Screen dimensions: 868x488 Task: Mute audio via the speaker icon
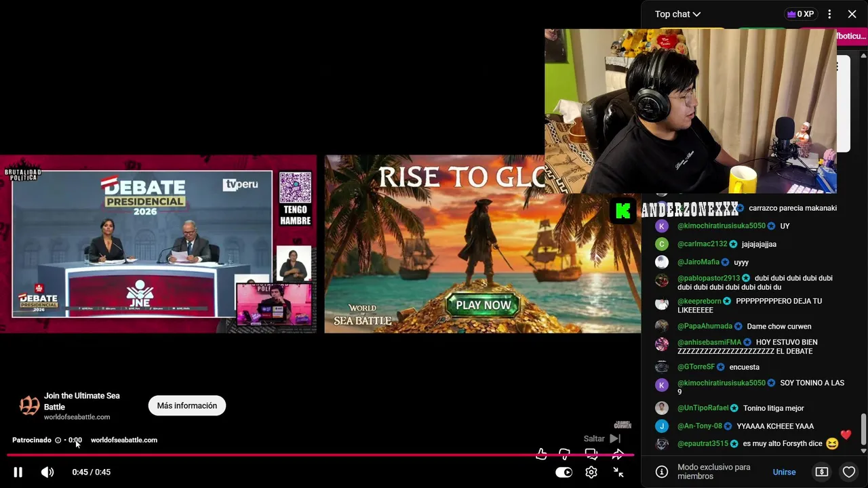point(47,472)
